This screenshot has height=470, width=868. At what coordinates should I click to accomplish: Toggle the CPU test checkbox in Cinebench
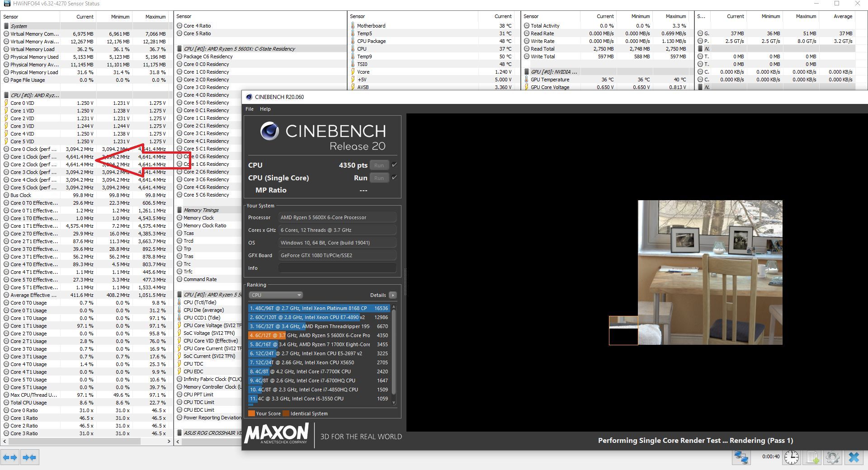pos(394,165)
